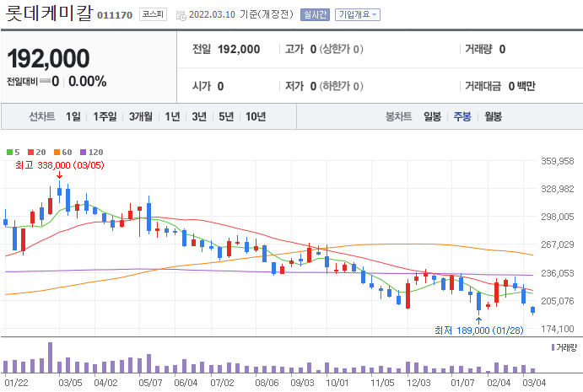Click the green 5 moving average legend swatch
The height and width of the screenshot is (392, 583).
[9, 152]
